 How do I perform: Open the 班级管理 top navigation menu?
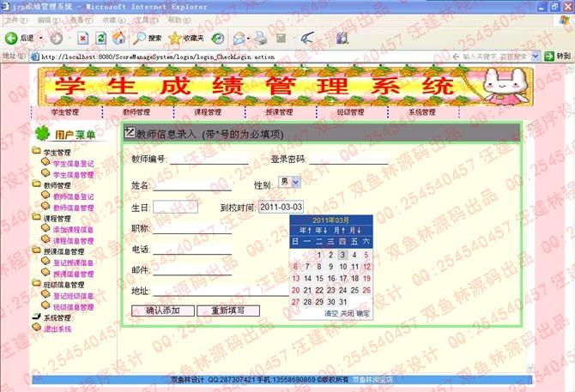click(350, 112)
